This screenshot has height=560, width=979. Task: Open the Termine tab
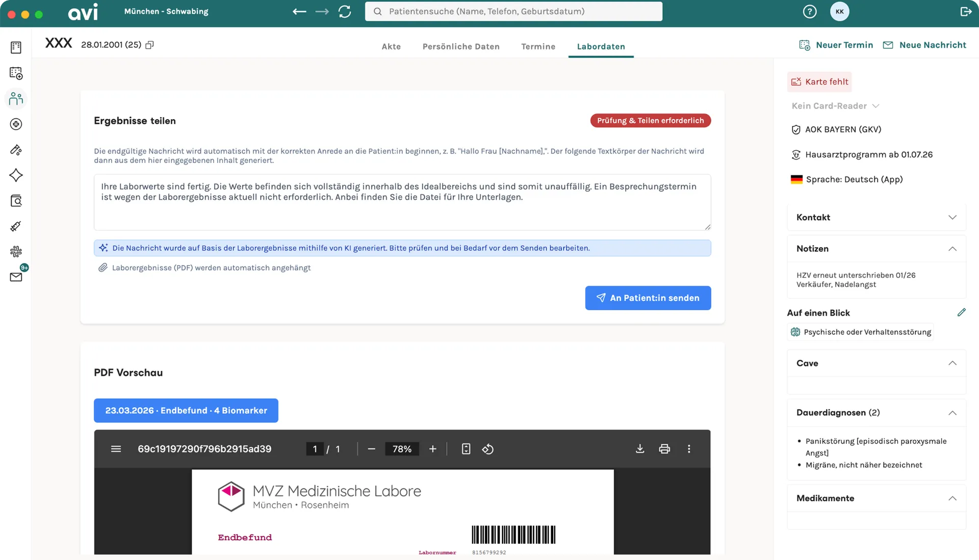[538, 46]
